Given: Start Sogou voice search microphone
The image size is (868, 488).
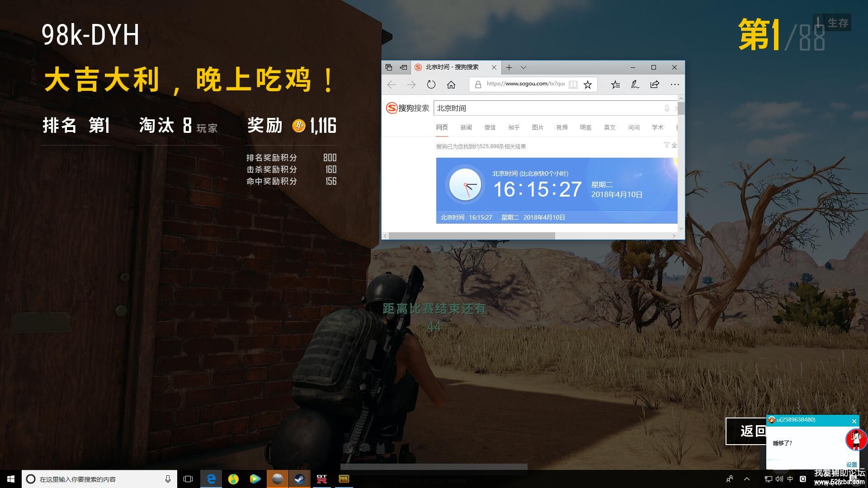Looking at the screenshot, I should 667,108.
